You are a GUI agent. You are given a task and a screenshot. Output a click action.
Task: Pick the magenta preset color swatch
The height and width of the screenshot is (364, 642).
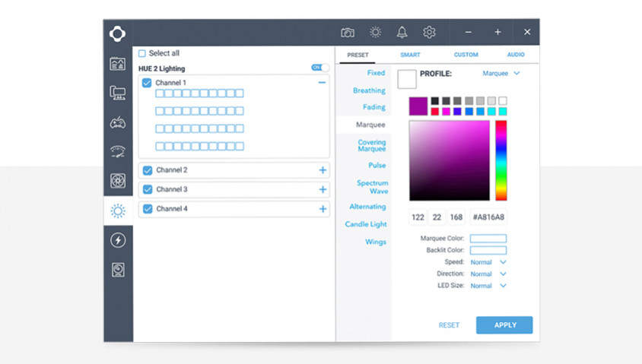446,111
